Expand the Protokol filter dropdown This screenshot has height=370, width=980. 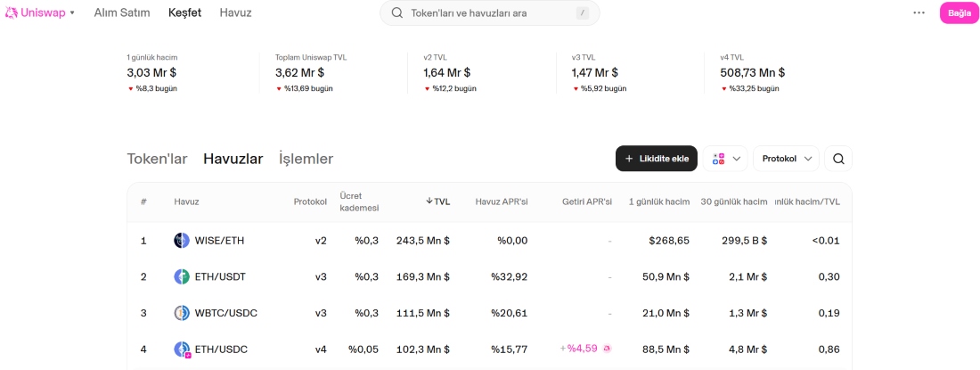point(787,159)
